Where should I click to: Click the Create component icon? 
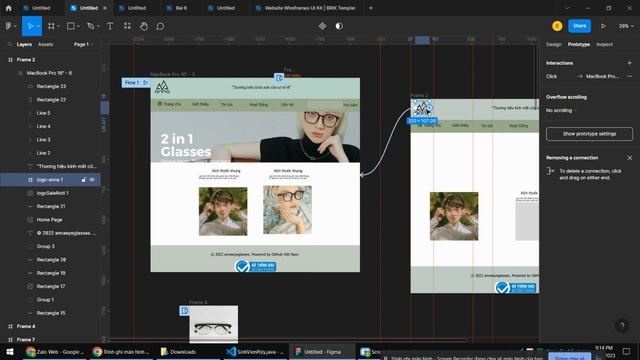tap(322, 26)
